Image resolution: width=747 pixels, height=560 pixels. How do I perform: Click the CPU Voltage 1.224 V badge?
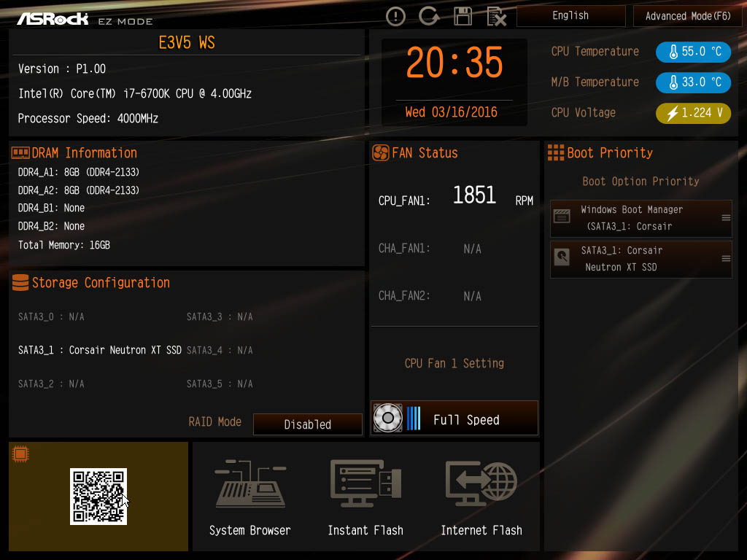[693, 113]
